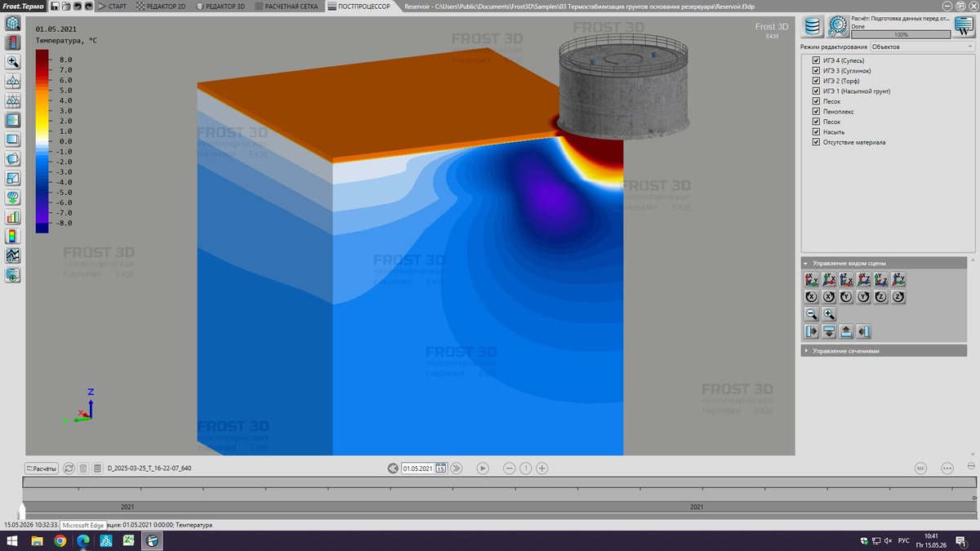The height and width of the screenshot is (551, 980).
Task: Click the bar chart icon in left sidebar
Action: [12, 217]
